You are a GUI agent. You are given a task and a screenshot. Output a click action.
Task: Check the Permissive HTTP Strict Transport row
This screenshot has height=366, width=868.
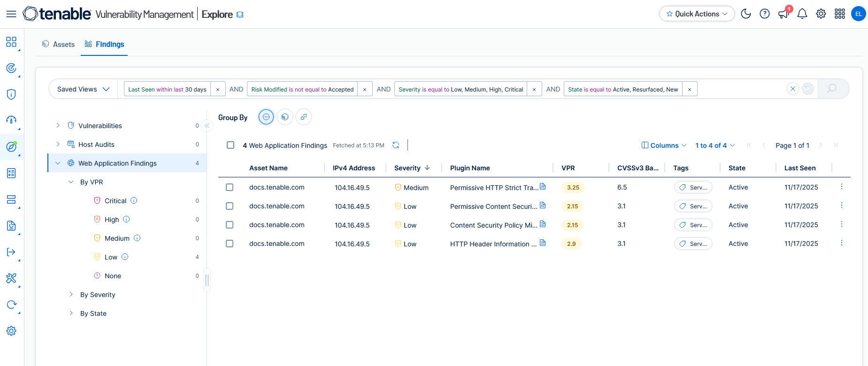click(x=230, y=187)
